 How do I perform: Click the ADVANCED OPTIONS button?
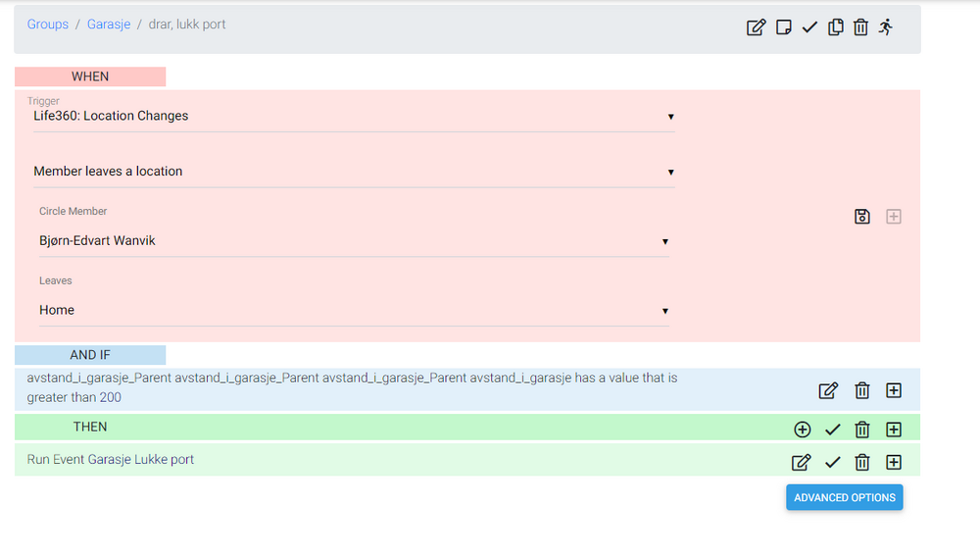[844, 497]
